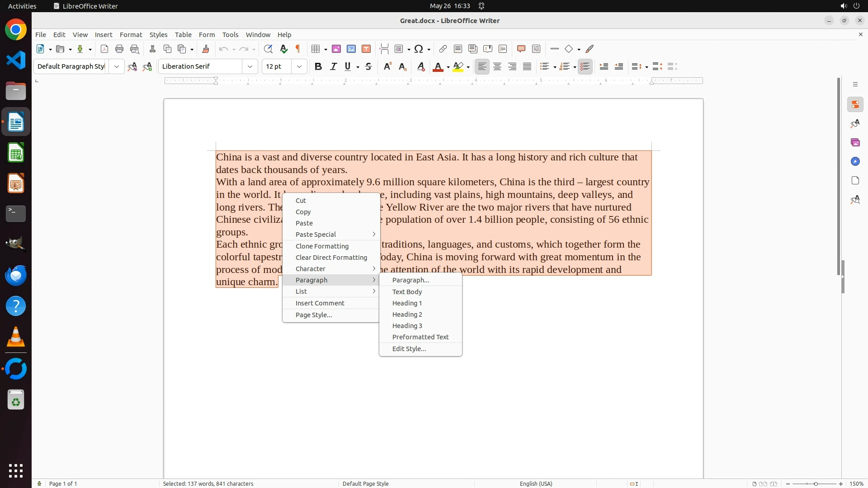Click the Insert Table icon

click(316, 49)
